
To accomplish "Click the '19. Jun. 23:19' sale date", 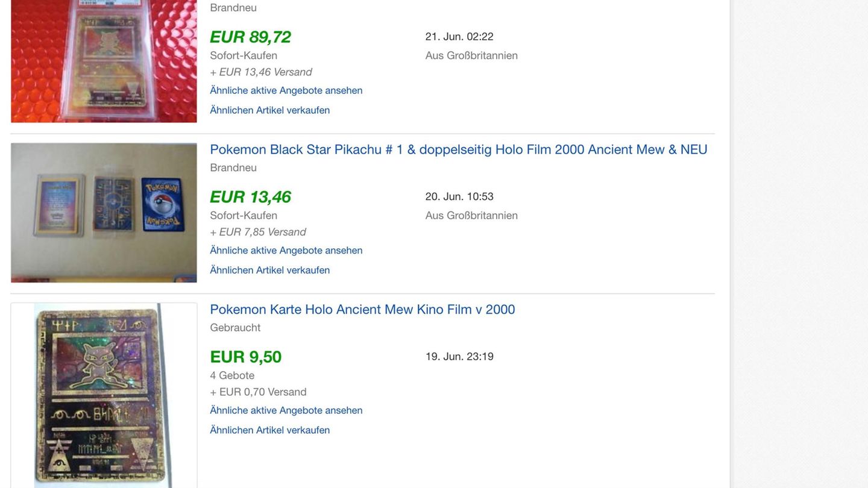I will tap(459, 357).
